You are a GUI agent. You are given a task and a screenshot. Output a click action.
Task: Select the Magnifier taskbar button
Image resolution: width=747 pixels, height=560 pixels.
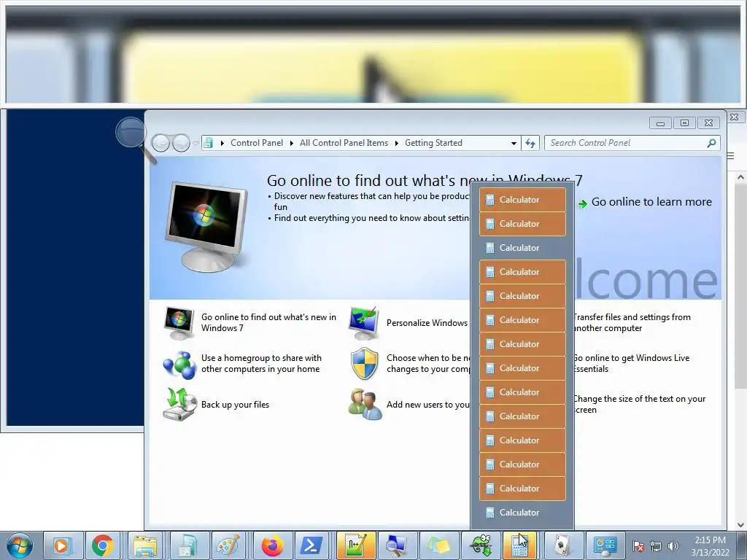(x=397, y=545)
